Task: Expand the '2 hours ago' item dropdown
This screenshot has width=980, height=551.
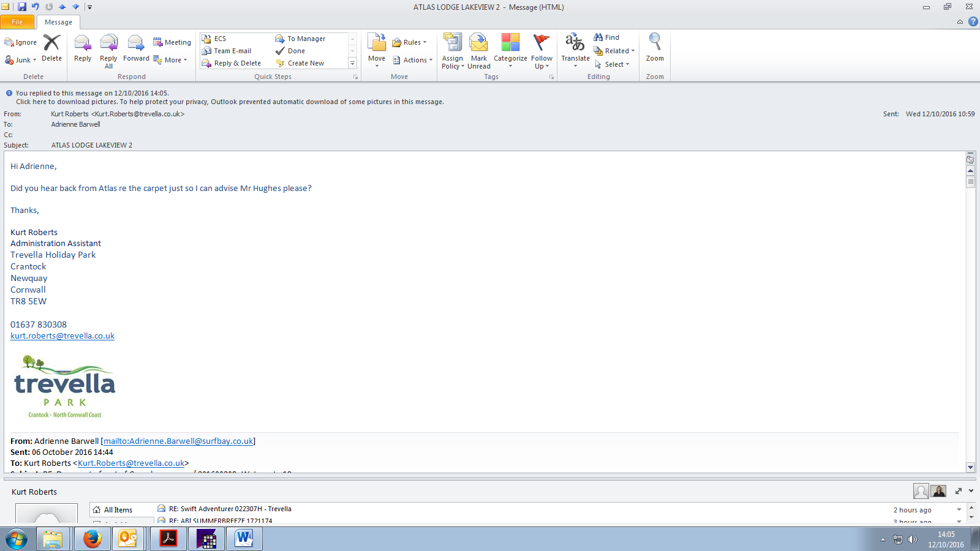Action: click(959, 509)
